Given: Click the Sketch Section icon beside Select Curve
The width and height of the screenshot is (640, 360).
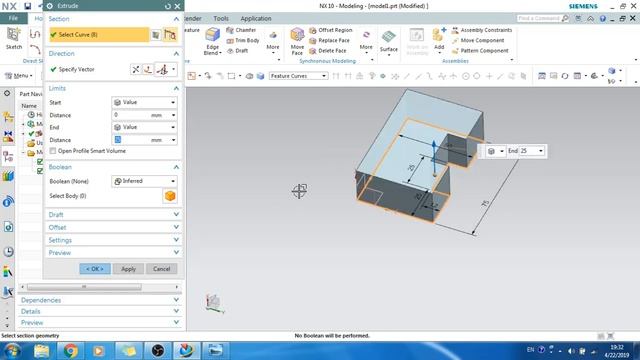Looking at the screenshot, I should point(156,35).
